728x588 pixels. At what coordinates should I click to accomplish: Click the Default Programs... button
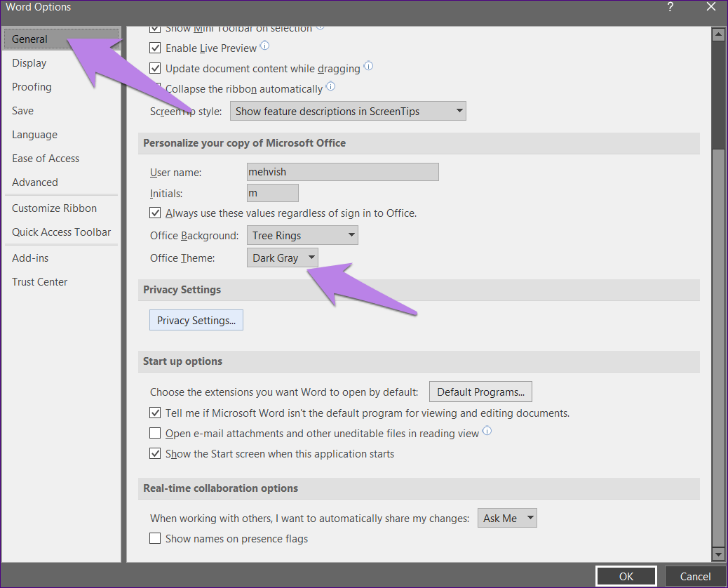coord(480,392)
